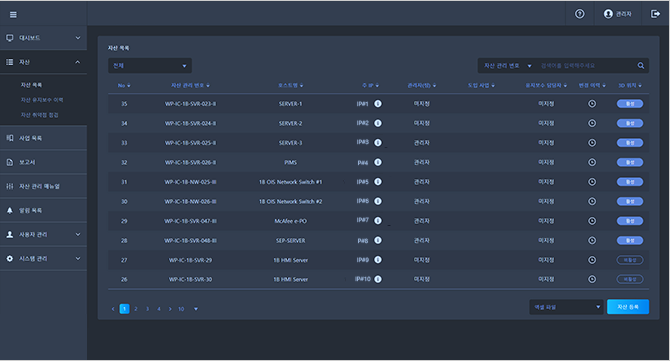Jump to last page 10
This screenshot has width=670, height=361.
(x=181, y=309)
